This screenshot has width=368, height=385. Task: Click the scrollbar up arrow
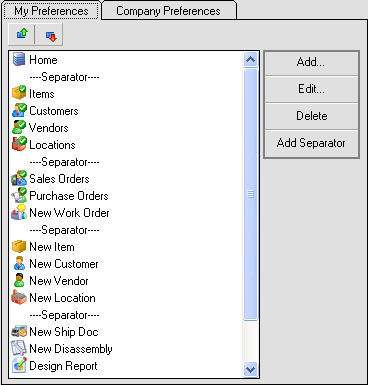pos(250,60)
